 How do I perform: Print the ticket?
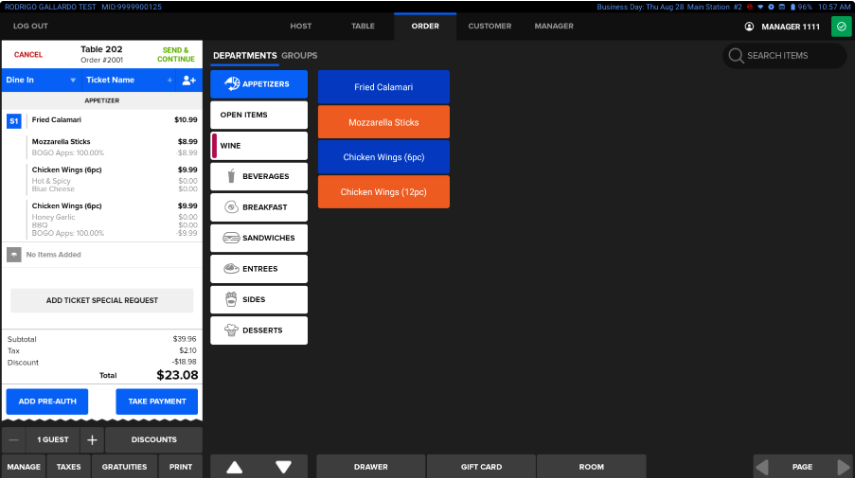coord(181,467)
